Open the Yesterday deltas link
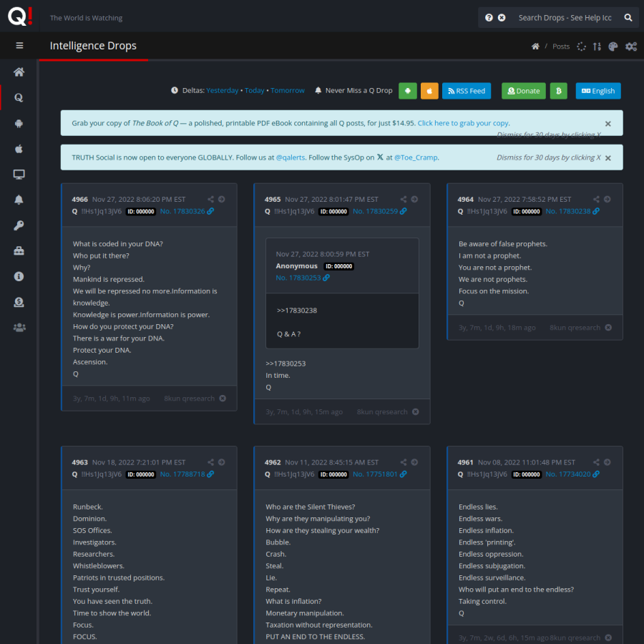Image resolution: width=644 pixels, height=644 pixels. click(x=223, y=90)
